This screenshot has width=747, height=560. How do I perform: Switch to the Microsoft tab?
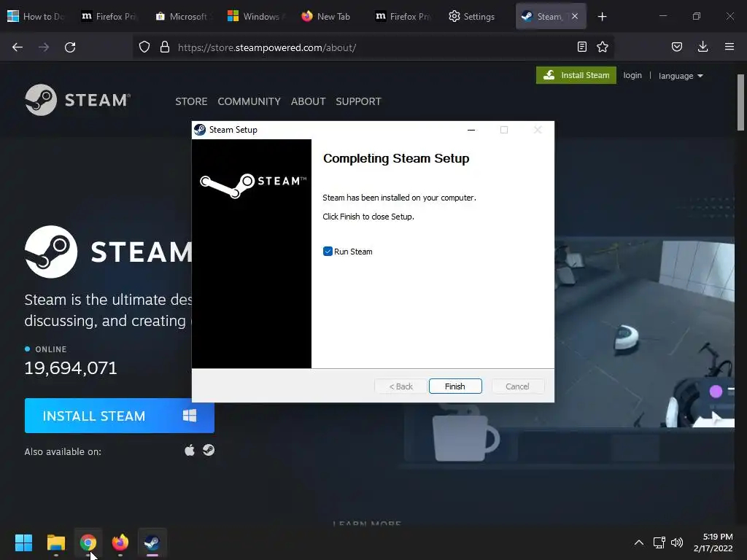183,17
